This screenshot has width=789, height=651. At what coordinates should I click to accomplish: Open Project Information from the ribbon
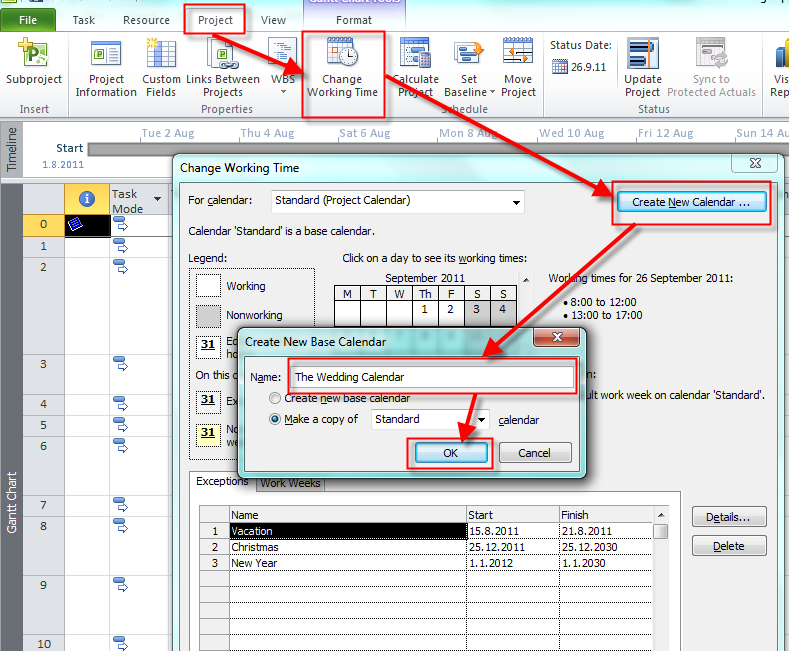[x=106, y=54]
